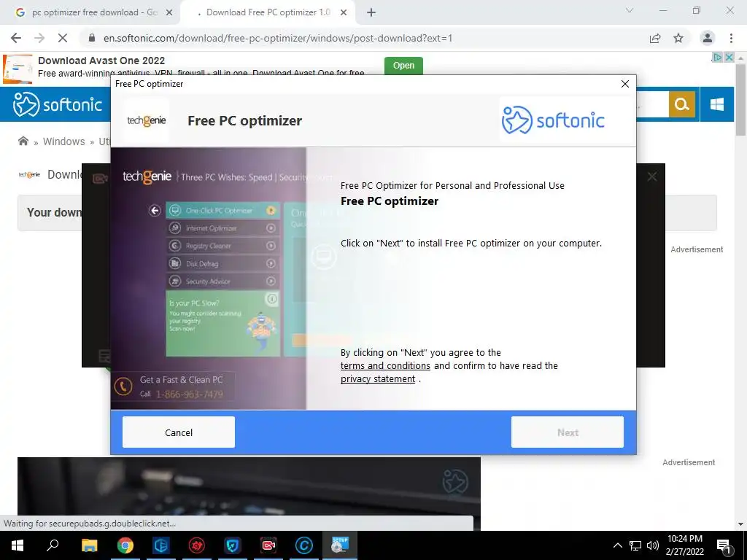Click 'Download Avast One 2022' ad headline
747x560 pixels.
(101, 61)
